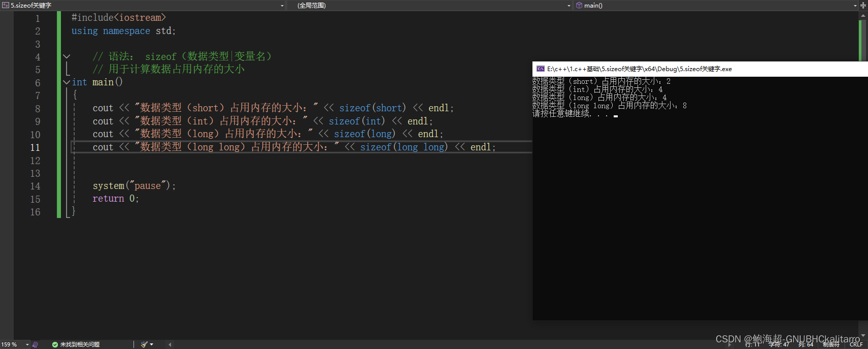The height and width of the screenshot is (349, 868).
Task: Click the CRLF line ending setting
Action: (856, 344)
